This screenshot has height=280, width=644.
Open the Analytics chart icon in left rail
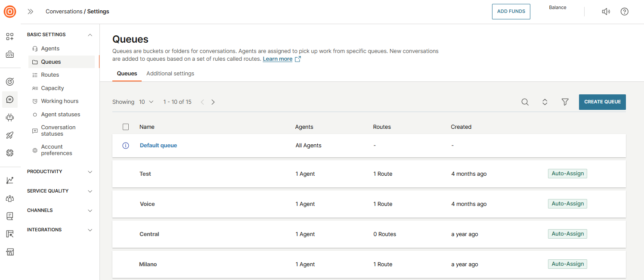pos(10,180)
